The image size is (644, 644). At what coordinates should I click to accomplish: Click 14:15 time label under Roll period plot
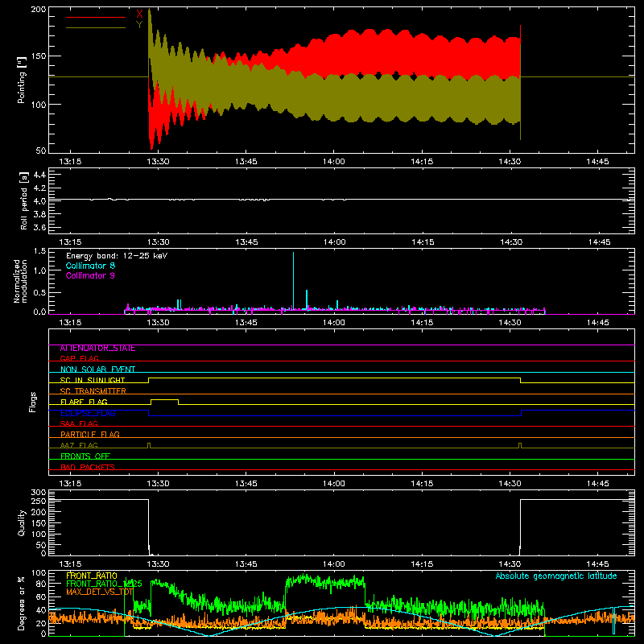422,242
